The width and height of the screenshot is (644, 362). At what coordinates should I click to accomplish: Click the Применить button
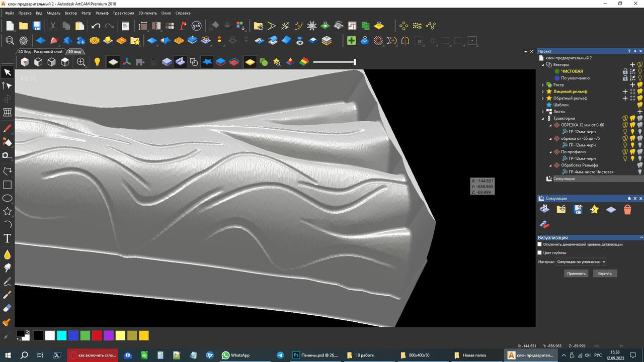576,274
